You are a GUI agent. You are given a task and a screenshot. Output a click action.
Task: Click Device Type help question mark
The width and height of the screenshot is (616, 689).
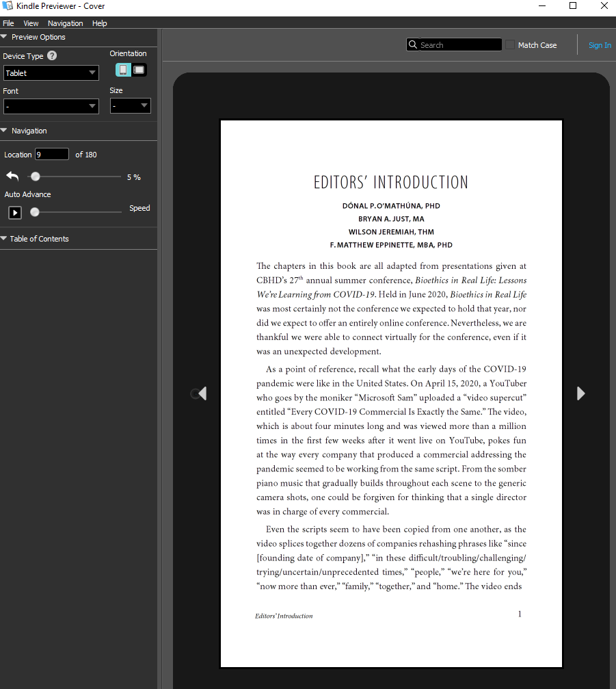(52, 56)
